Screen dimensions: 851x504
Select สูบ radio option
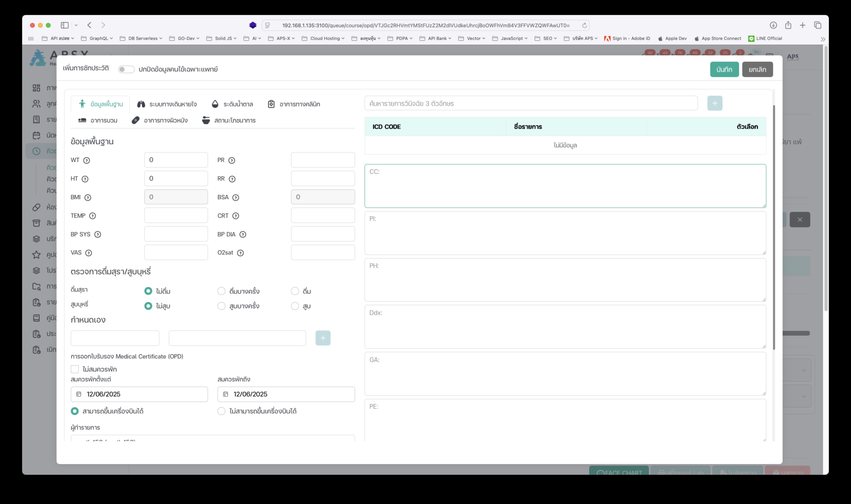(x=295, y=306)
